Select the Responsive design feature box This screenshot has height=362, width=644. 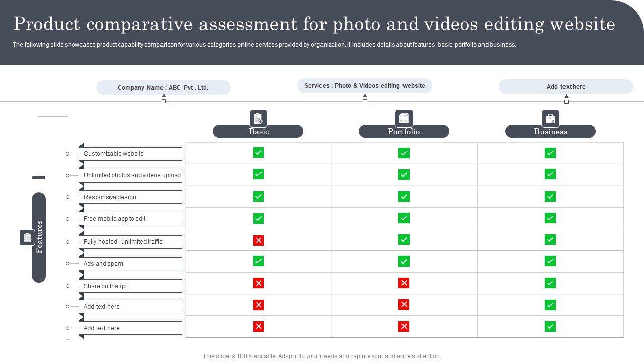[x=131, y=197]
